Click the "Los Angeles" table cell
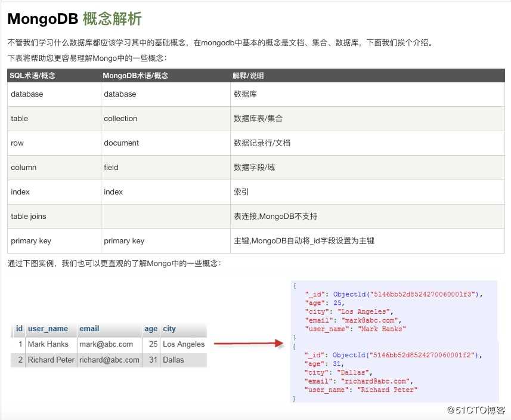This screenshot has height=420, width=511. coord(184,344)
